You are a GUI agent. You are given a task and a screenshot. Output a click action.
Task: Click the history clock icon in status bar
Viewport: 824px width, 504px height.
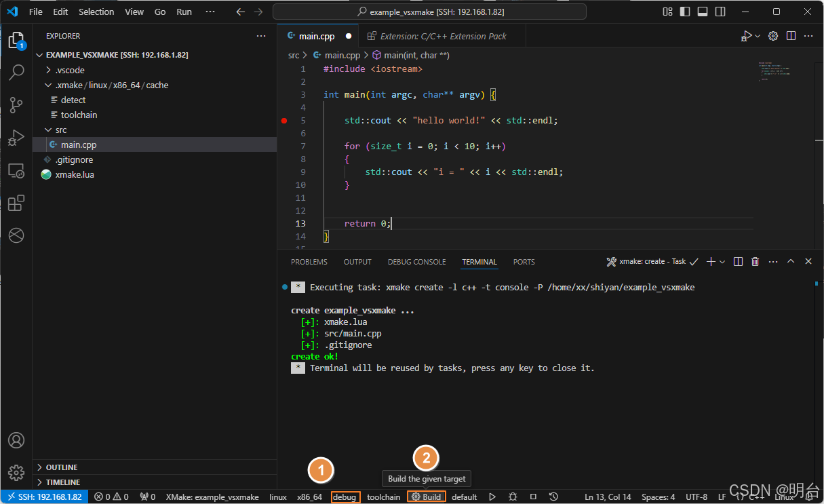tap(553, 497)
